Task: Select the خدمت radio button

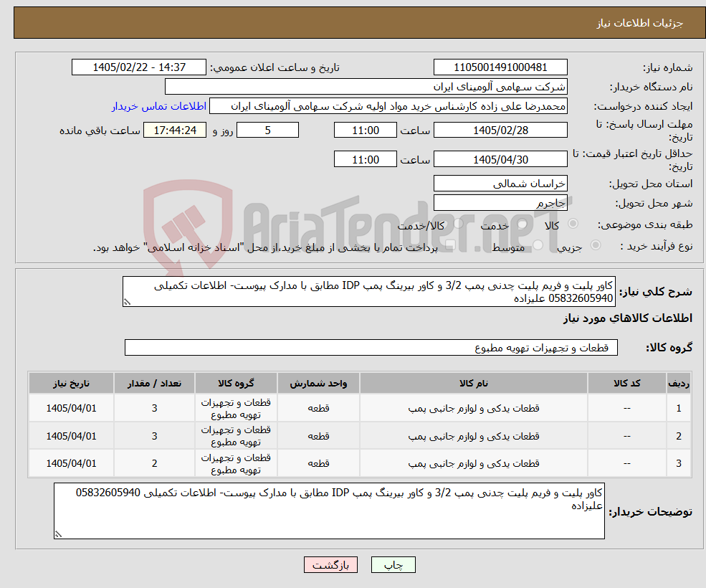Action: pyautogui.click(x=522, y=224)
